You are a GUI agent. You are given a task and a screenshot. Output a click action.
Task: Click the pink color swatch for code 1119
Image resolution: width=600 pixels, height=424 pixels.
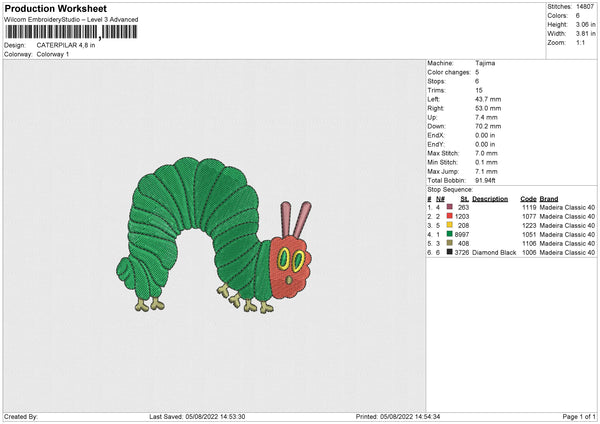pos(450,207)
